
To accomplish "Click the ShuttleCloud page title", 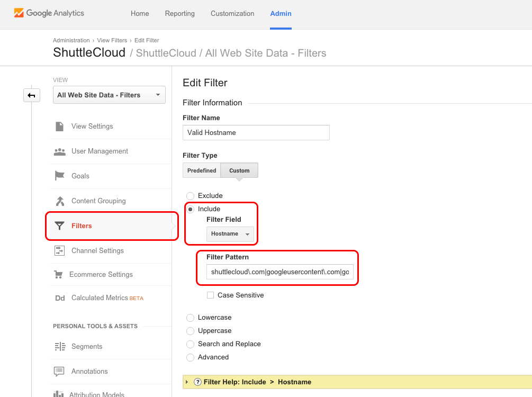I will (x=89, y=52).
